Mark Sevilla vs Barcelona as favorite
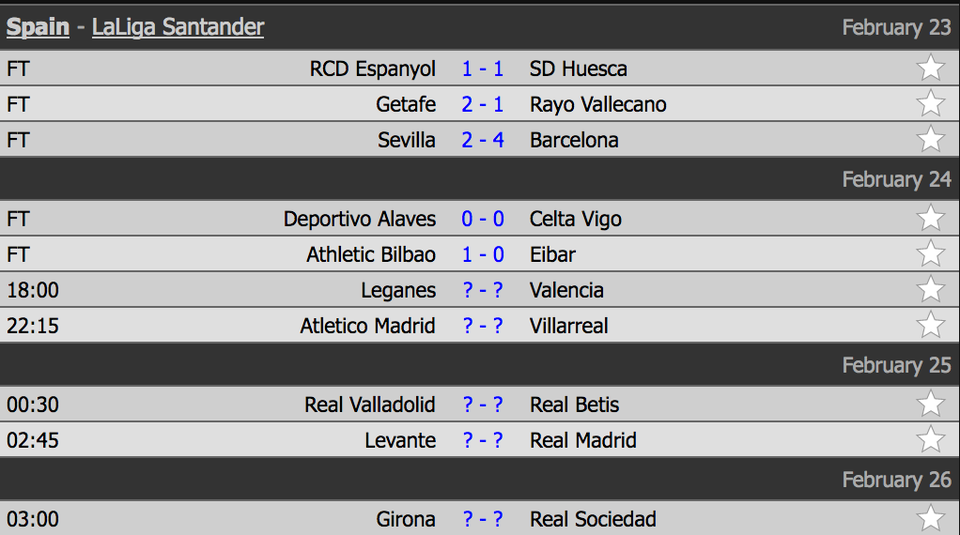 pyautogui.click(x=930, y=139)
